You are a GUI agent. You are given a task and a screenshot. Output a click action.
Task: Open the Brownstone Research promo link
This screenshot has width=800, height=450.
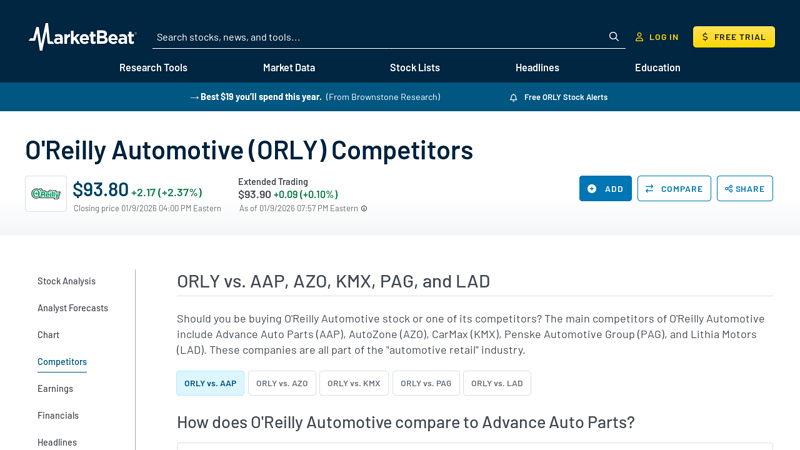pyautogui.click(x=315, y=97)
